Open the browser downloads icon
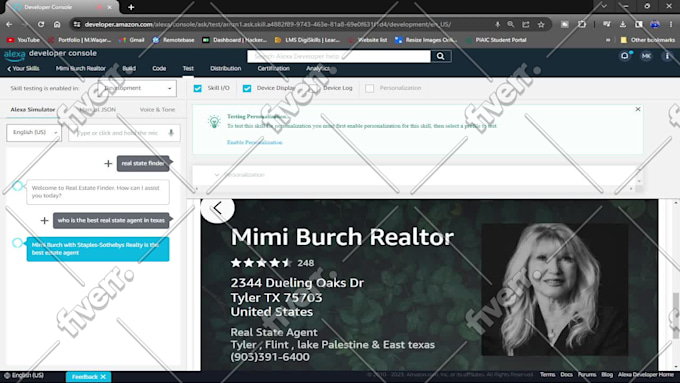 tap(623, 25)
